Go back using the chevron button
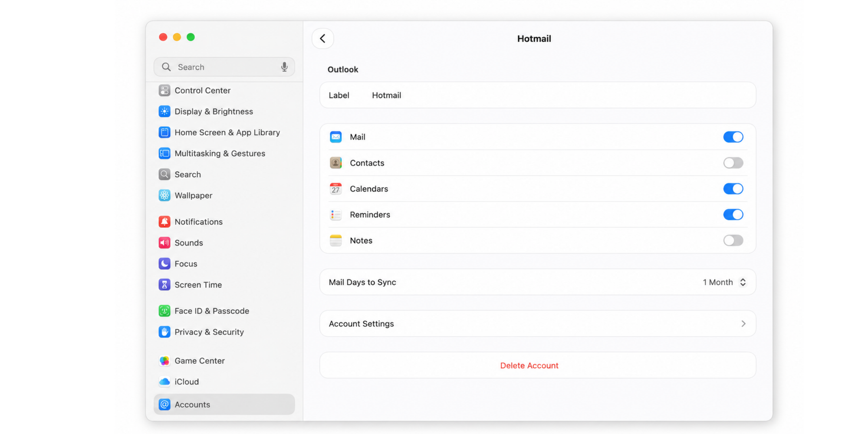The width and height of the screenshot is (868, 434). (323, 39)
